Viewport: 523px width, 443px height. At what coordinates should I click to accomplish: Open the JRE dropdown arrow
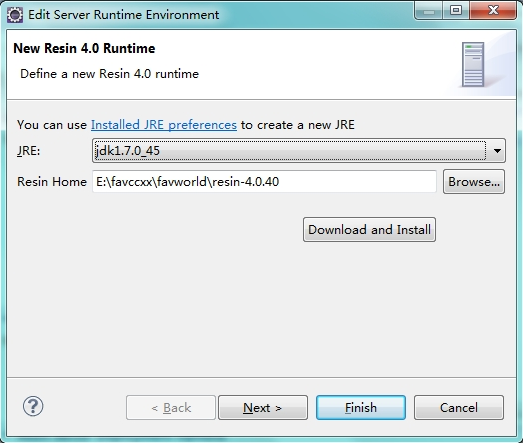[497, 151]
